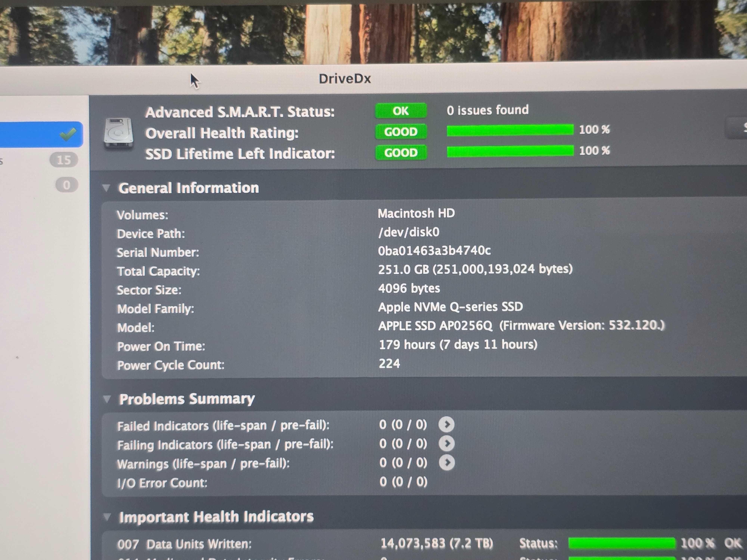Click the GOOD badge for Overall Health Rating
Viewport: 747px width, 560px height.
pyautogui.click(x=401, y=132)
